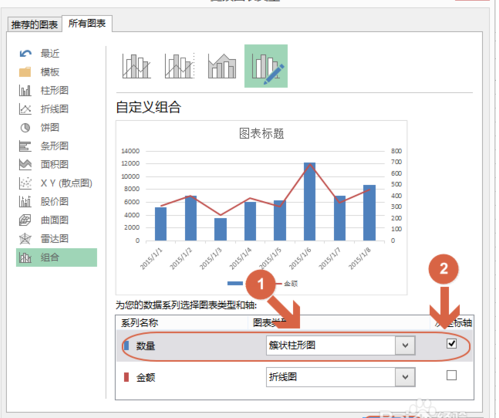Select the clustered column-line combo chart icon
499x418 pixels.
pyautogui.click(x=136, y=66)
